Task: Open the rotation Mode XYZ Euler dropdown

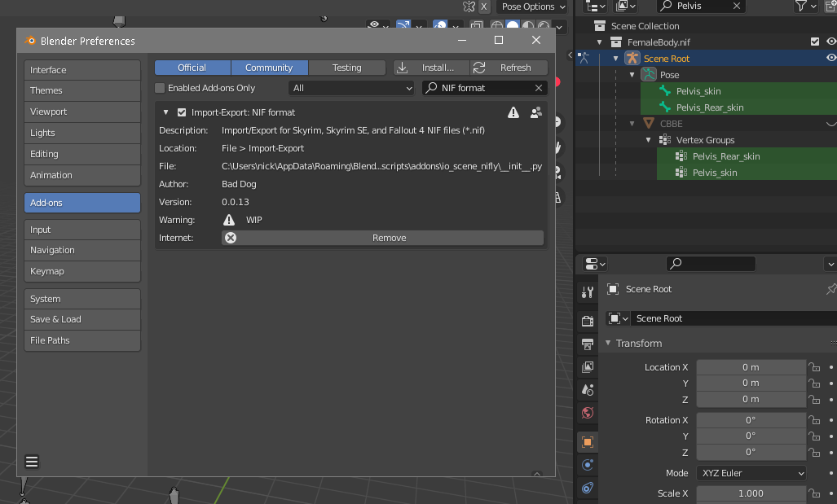Action: [x=751, y=473]
